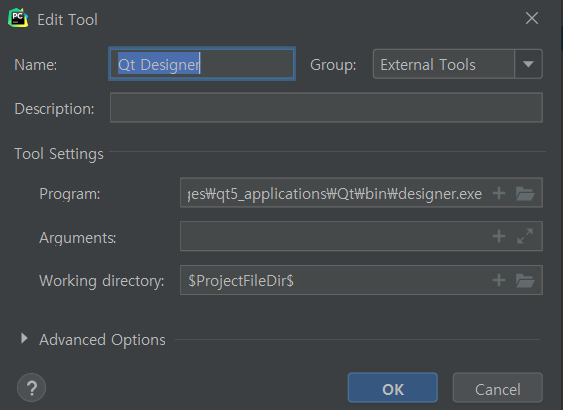Image resolution: width=563 pixels, height=410 pixels.
Task: Click the Working directory label
Action: point(102,281)
